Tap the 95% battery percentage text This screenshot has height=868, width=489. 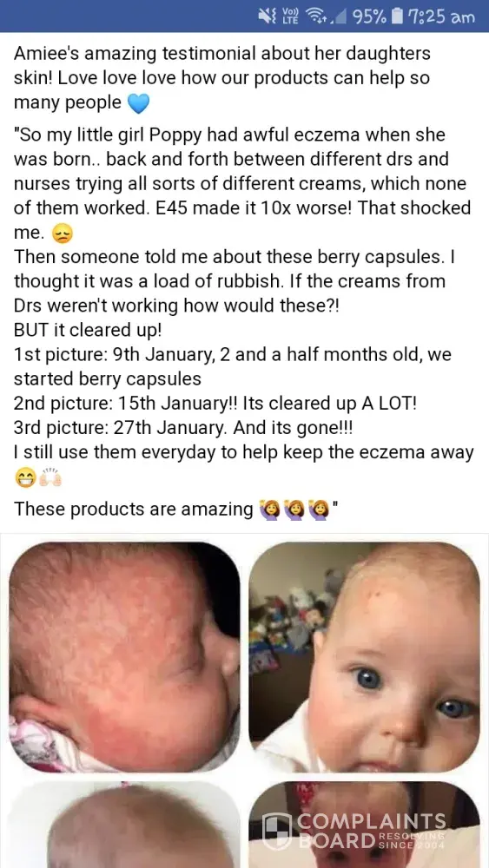click(x=369, y=16)
